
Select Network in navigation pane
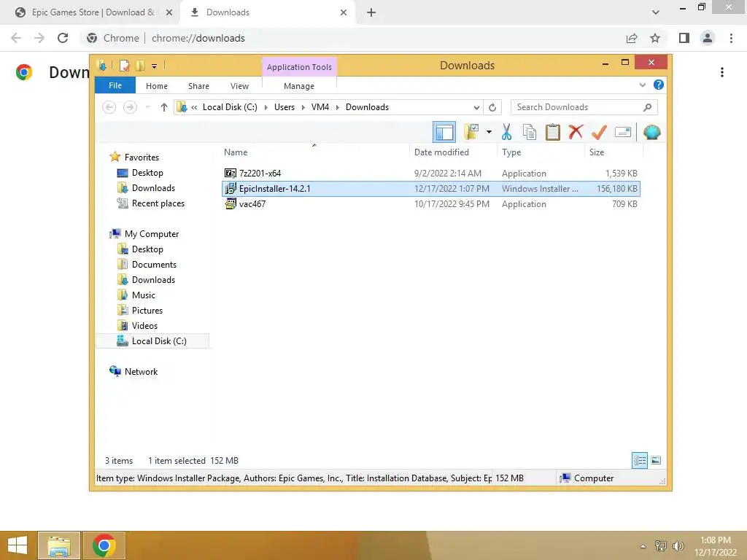141,371
